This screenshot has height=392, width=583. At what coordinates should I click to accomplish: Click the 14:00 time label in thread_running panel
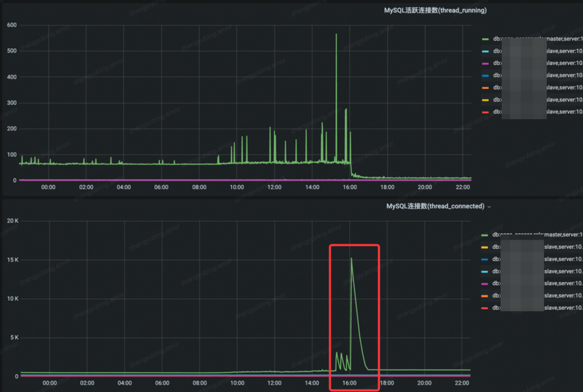click(x=312, y=187)
